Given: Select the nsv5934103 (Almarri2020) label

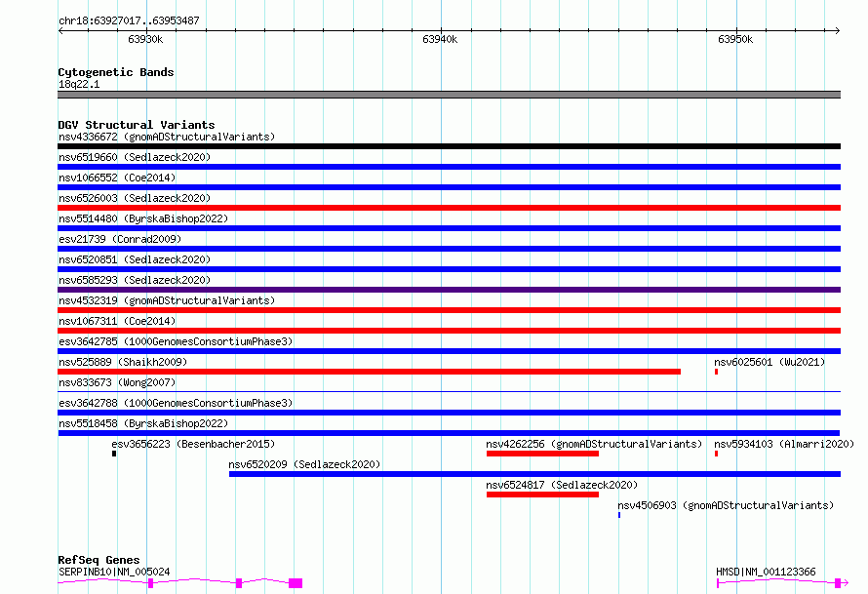Looking at the screenshot, I should click(784, 444).
